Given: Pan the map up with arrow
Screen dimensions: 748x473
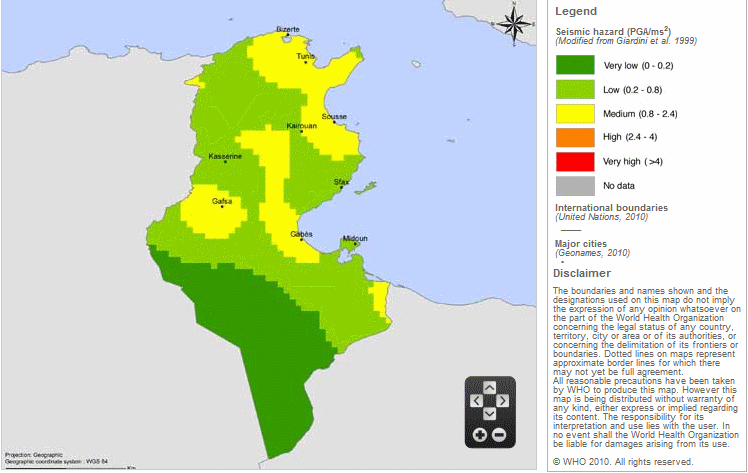Looking at the screenshot, I should tap(489, 388).
